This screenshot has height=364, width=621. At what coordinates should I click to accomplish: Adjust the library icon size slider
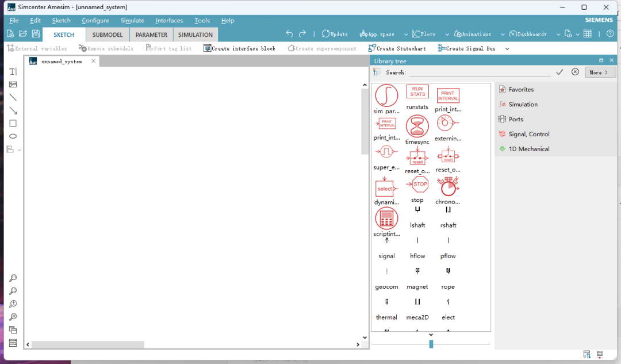pos(431,344)
